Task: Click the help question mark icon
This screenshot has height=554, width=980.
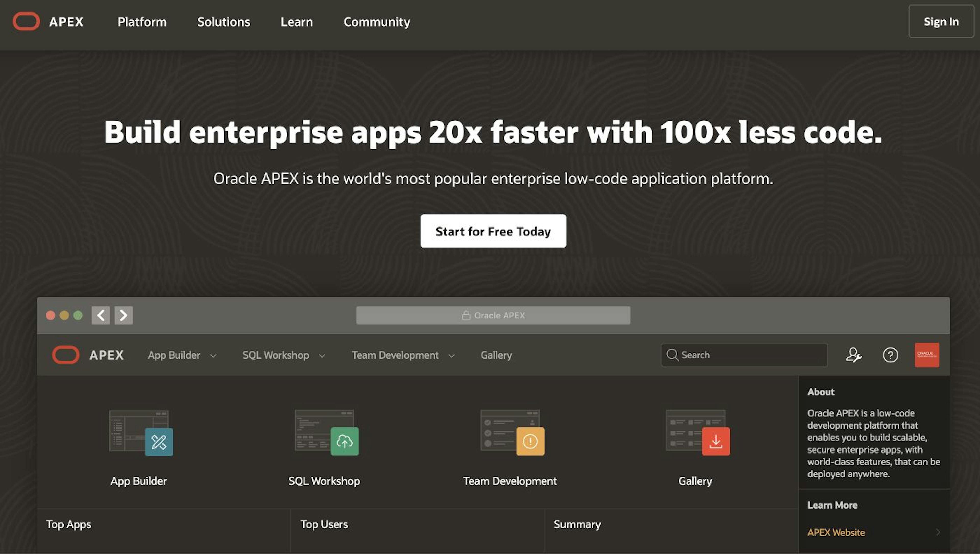Action: coord(890,355)
